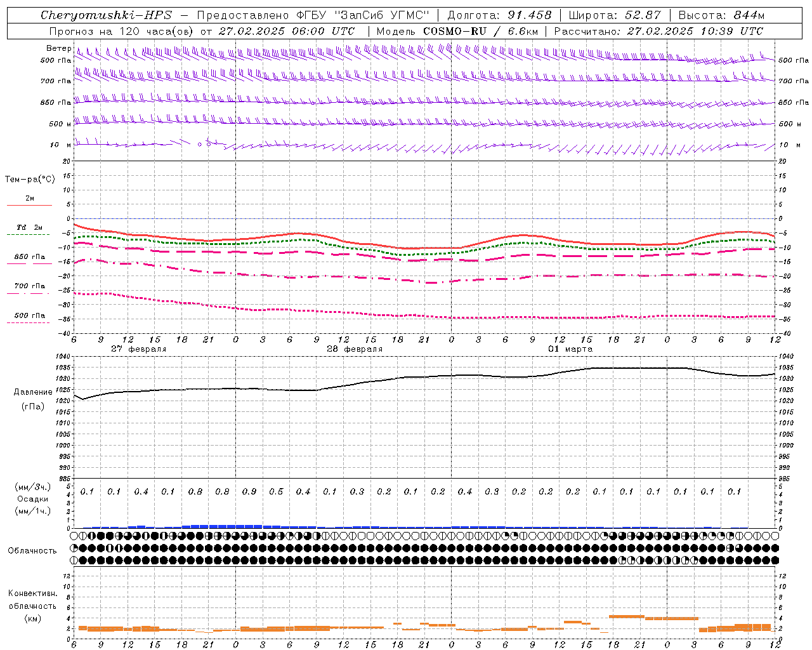Click the 850 гПа temperature legend entry
812x650 pixels.
[x=30, y=257]
